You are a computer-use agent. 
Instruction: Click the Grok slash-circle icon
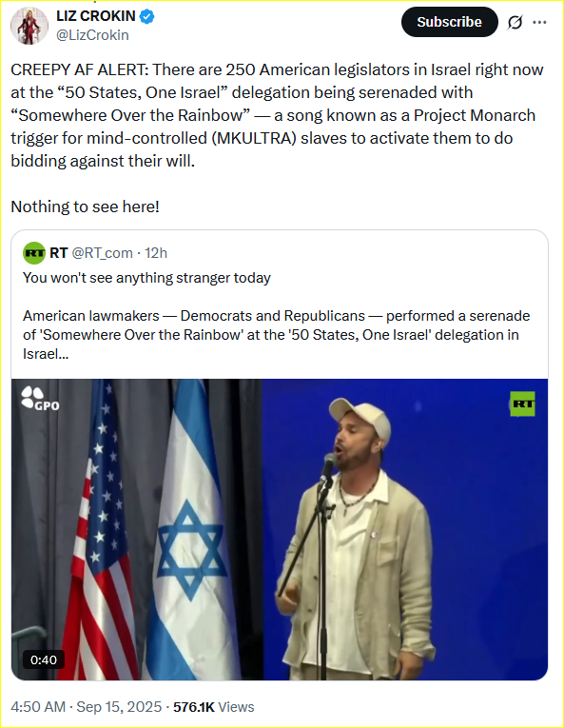tap(515, 22)
